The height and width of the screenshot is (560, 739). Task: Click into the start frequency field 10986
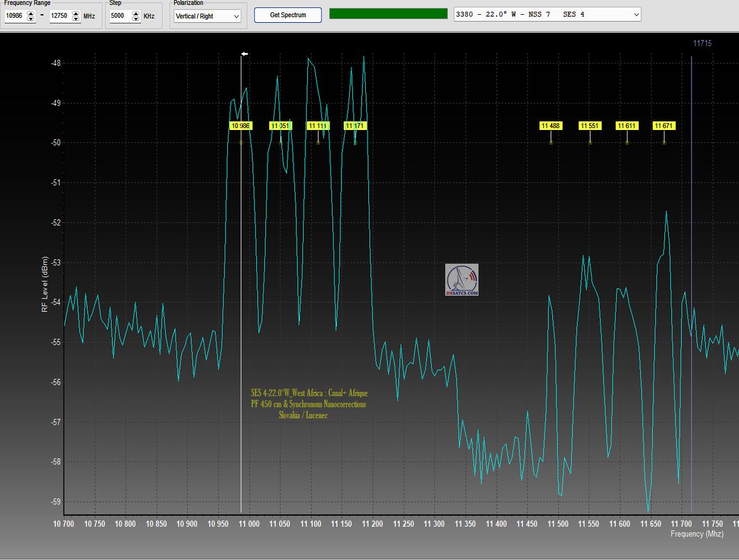(15, 16)
